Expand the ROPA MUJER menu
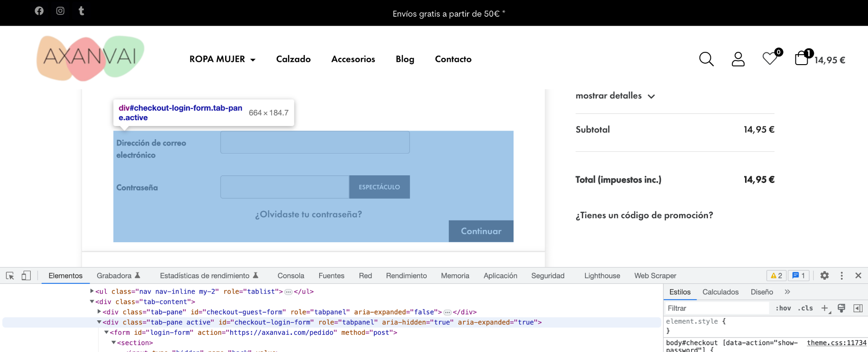The image size is (868, 352). tap(222, 59)
